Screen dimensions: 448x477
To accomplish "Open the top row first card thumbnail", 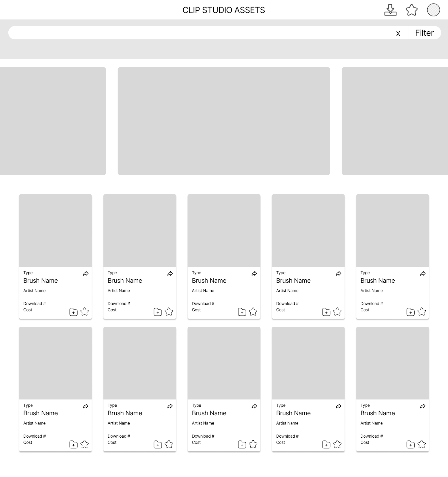I will [x=55, y=230].
